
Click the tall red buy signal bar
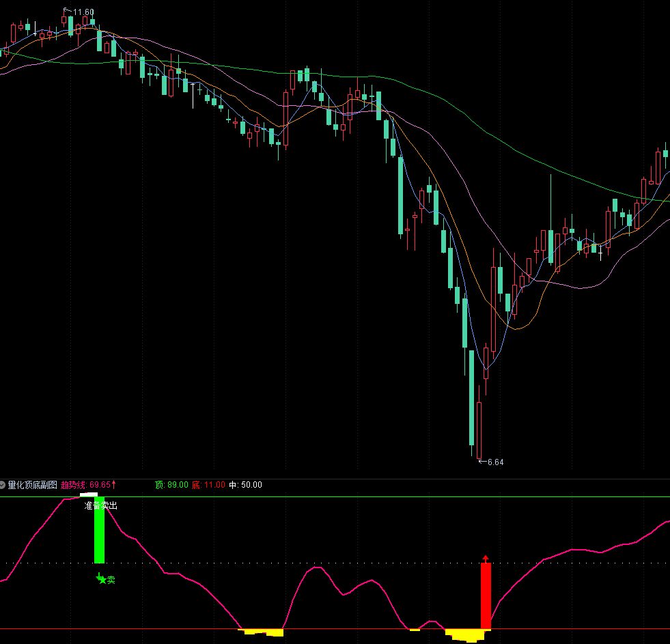pos(486,596)
